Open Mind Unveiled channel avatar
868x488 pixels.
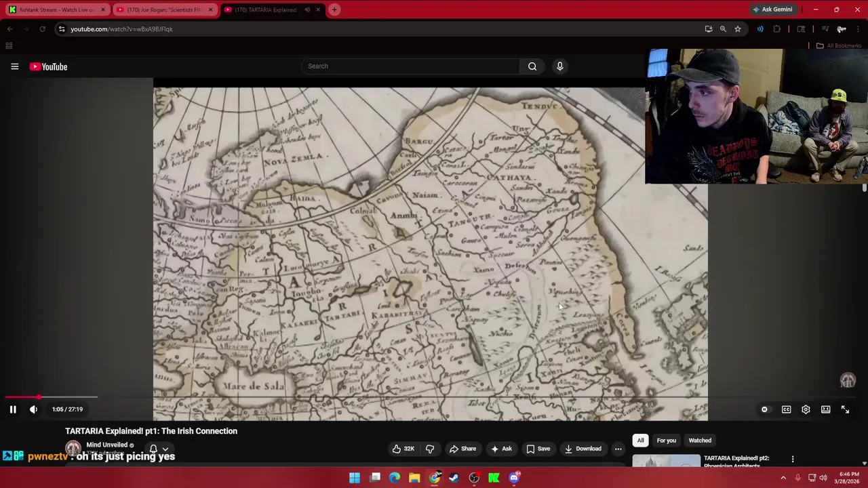(73, 448)
